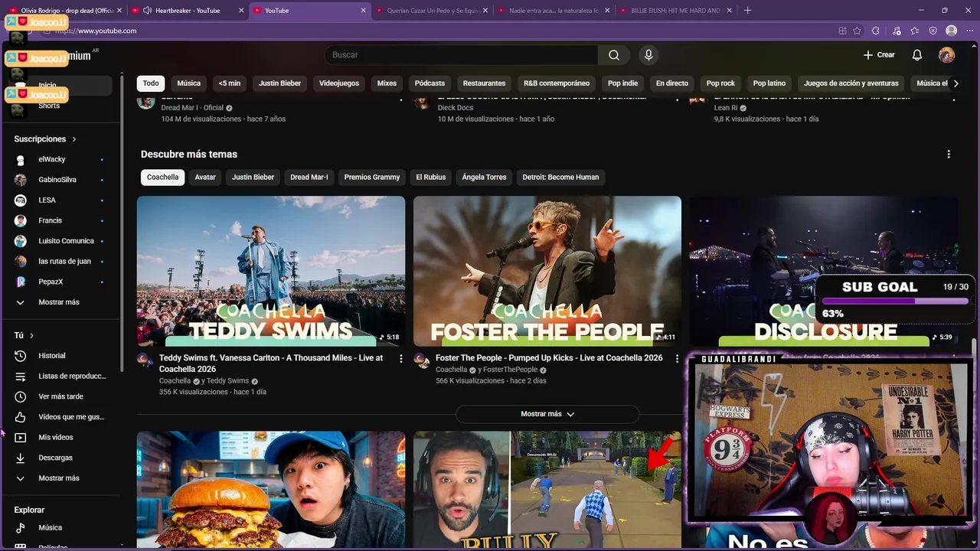Image resolution: width=980 pixels, height=551 pixels.
Task: Select the Todo filter chip
Action: [x=151, y=83]
